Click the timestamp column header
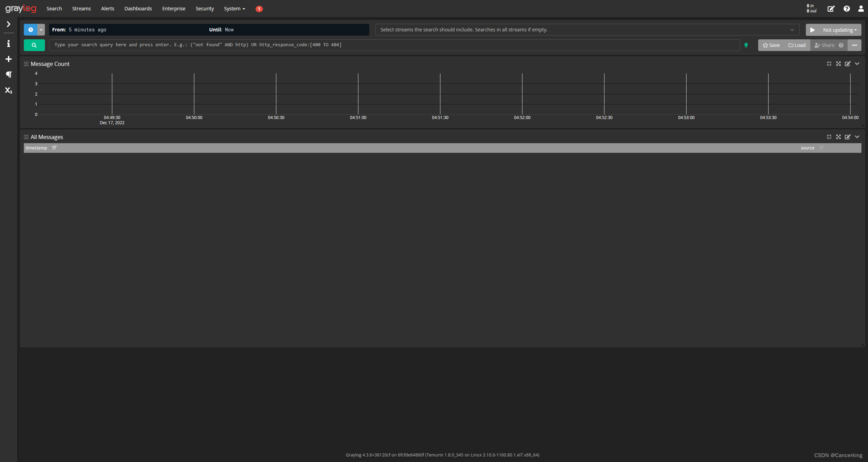The width and height of the screenshot is (868, 462). point(36,148)
